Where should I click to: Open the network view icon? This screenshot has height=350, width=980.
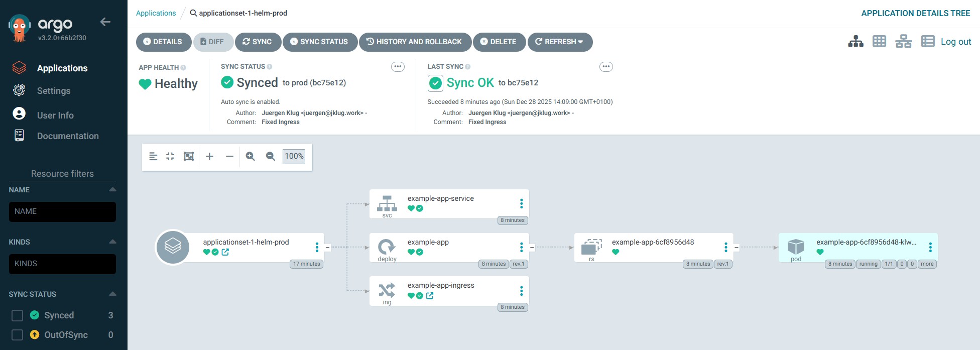click(903, 42)
